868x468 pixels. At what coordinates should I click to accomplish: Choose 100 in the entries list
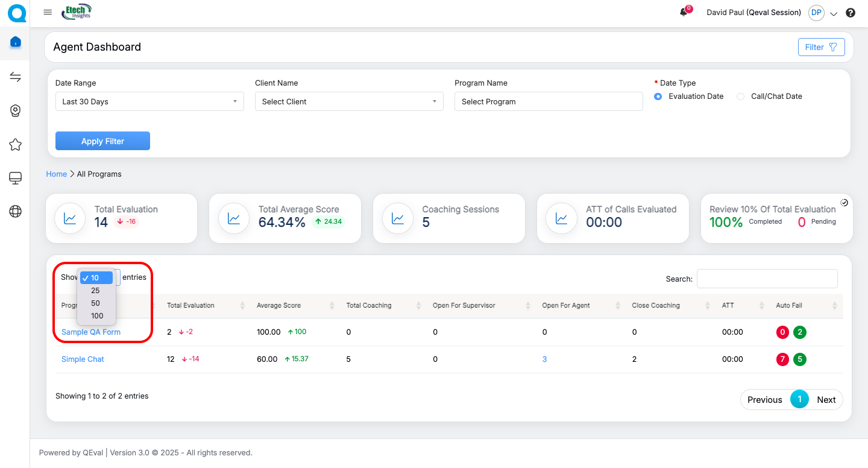97,316
